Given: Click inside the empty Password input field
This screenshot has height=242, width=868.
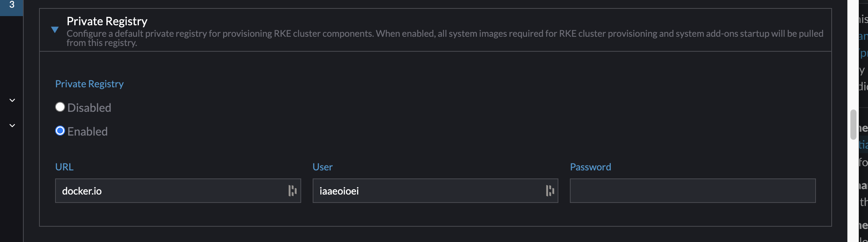Looking at the screenshot, I should [x=692, y=190].
